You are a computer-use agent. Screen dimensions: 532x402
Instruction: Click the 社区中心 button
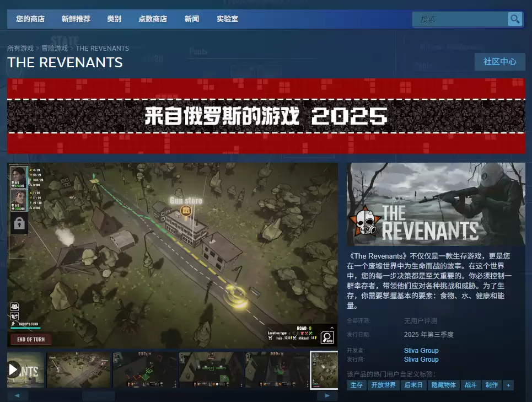[x=499, y=62]
